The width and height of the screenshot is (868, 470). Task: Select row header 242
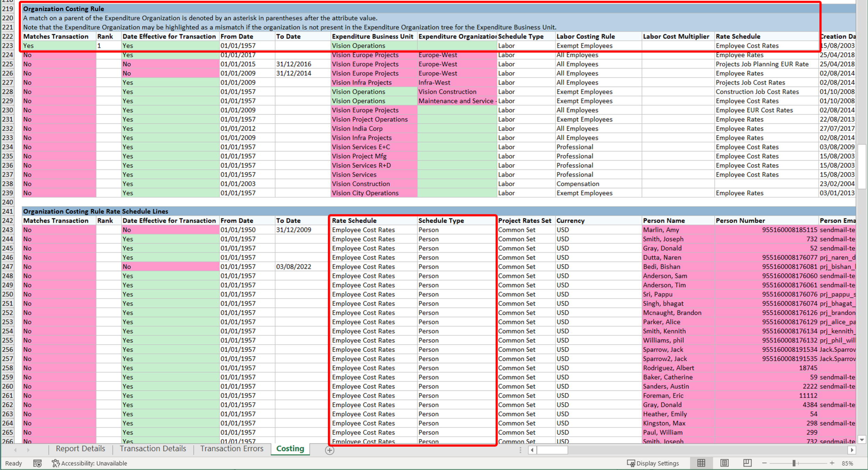(x=7, y=221)
